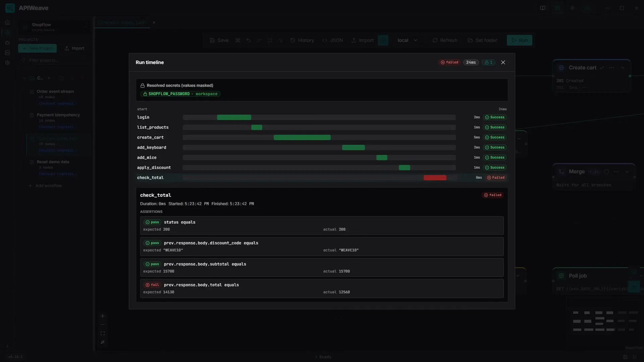The height and width of the screenshot is (362, 644).
Task: Click the command palette icon after Save
Action: 238,40
